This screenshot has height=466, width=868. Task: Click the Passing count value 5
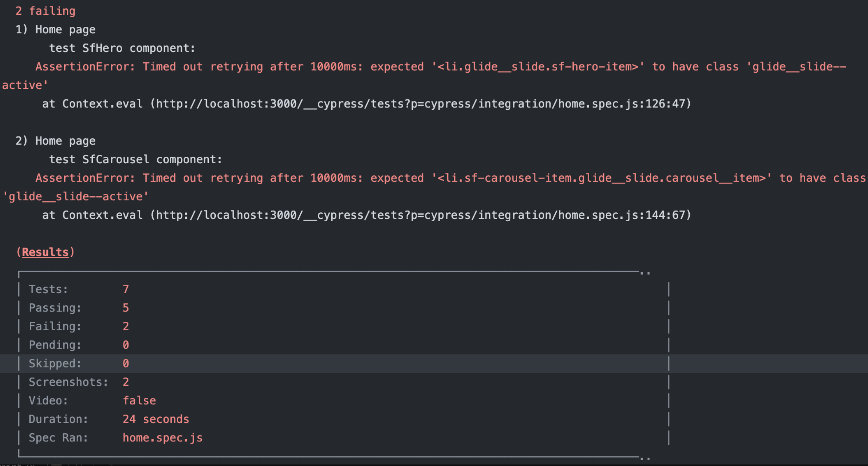coord(126,308)
